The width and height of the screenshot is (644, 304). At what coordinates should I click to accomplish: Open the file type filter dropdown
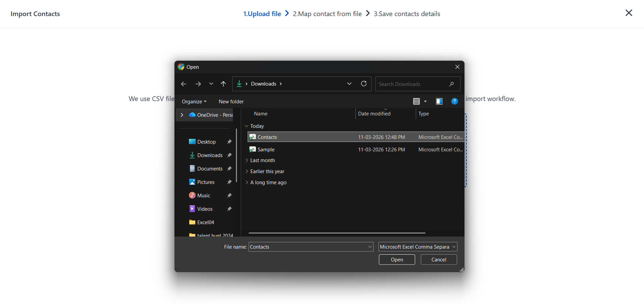417,247
